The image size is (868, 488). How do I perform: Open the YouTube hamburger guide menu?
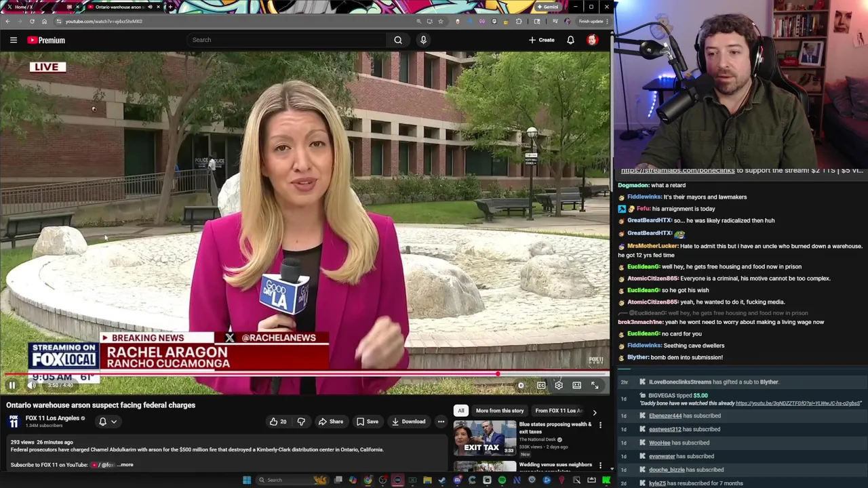point(14,40)
